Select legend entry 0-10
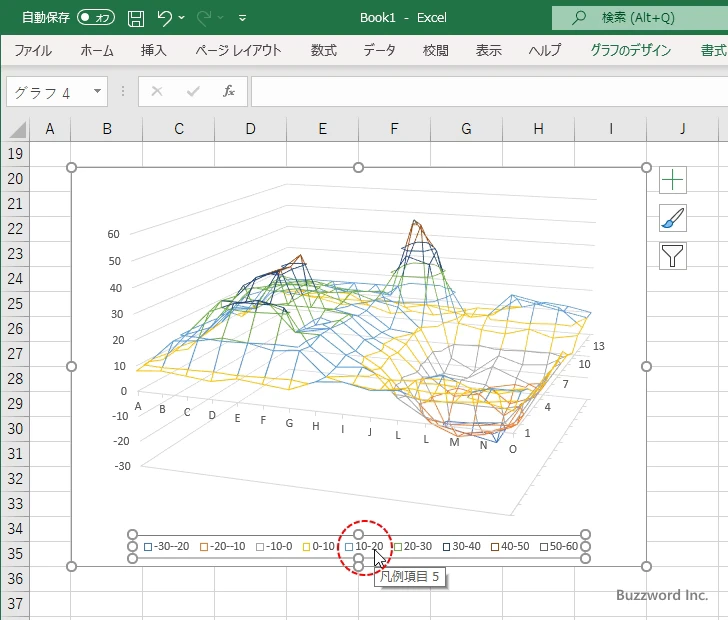The image size is (728, 620). pos(319,546)
